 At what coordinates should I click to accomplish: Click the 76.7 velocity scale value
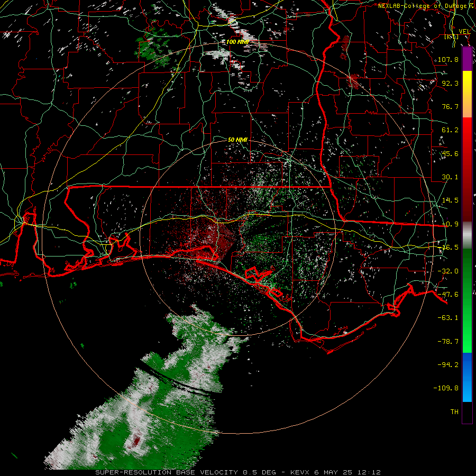(x=450, y=106)
